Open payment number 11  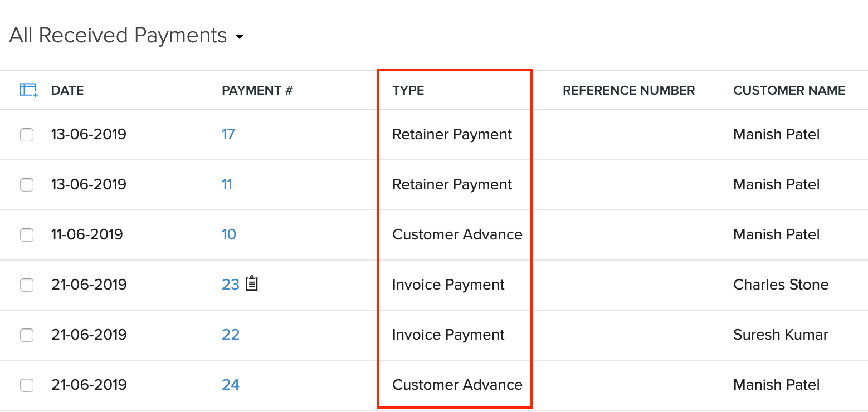[x=227, y=184]
